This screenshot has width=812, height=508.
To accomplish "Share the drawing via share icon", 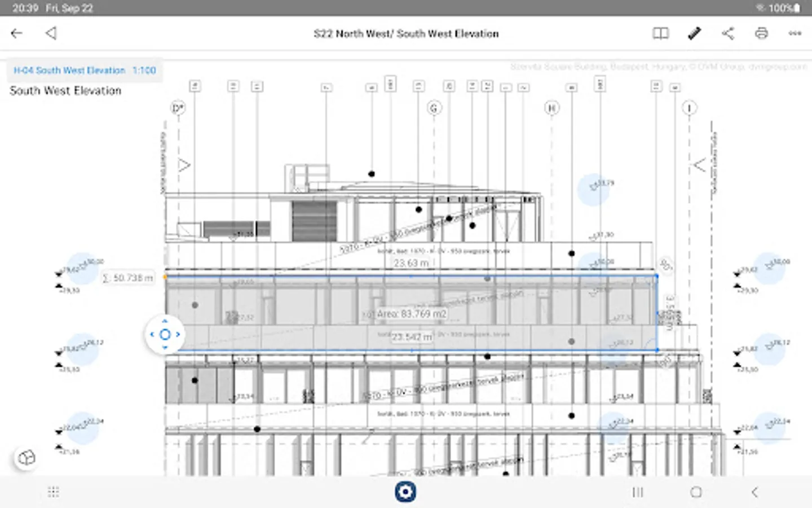I will [x=728, y=33].
